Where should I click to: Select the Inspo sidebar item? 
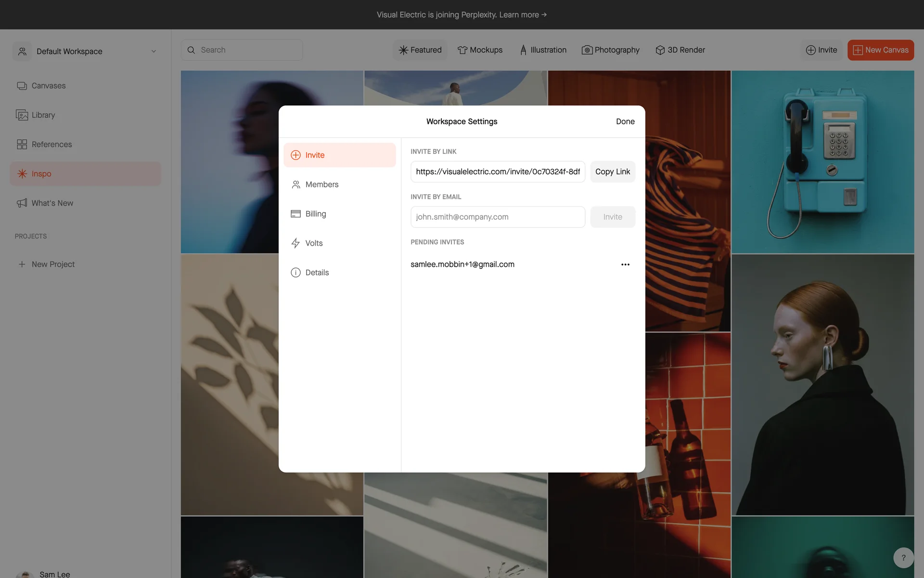(41, 174)
